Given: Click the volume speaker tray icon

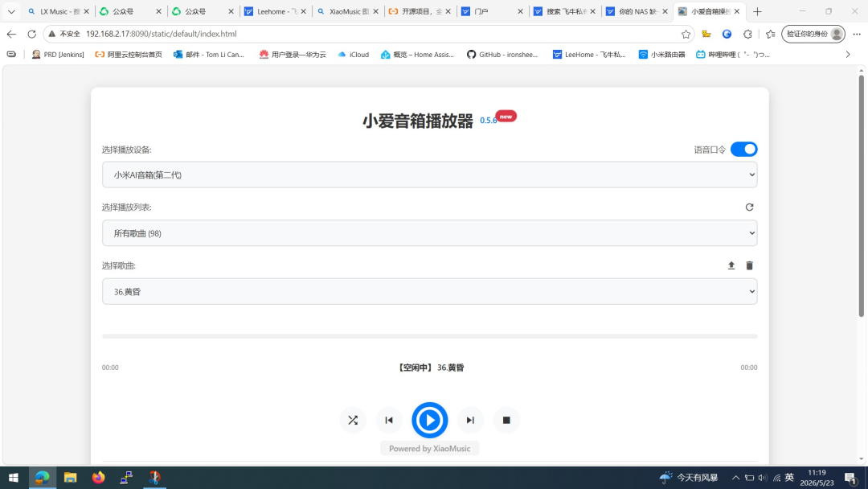Looking at the screenshot, I should pos(763,478).
